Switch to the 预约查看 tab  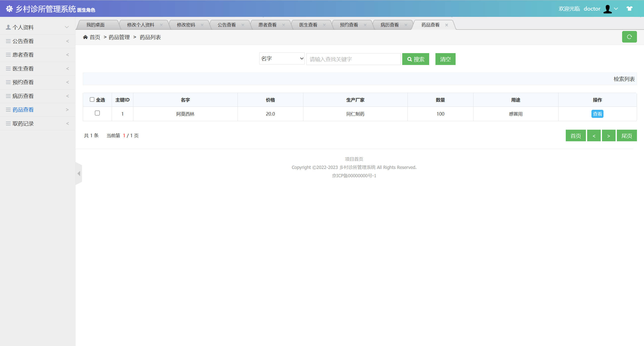pyautogui.click(x=349, y=24)
